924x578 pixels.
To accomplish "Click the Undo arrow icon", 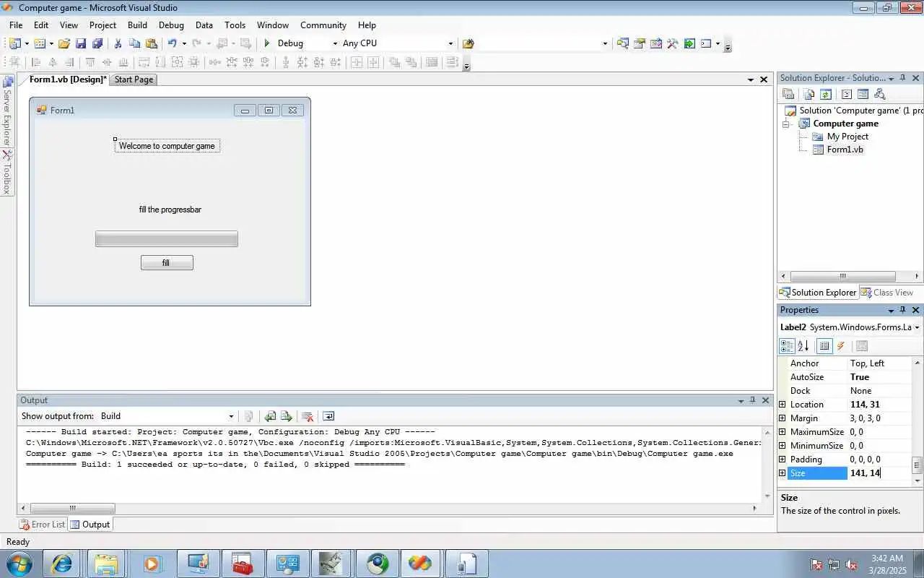I will (173, 43).
